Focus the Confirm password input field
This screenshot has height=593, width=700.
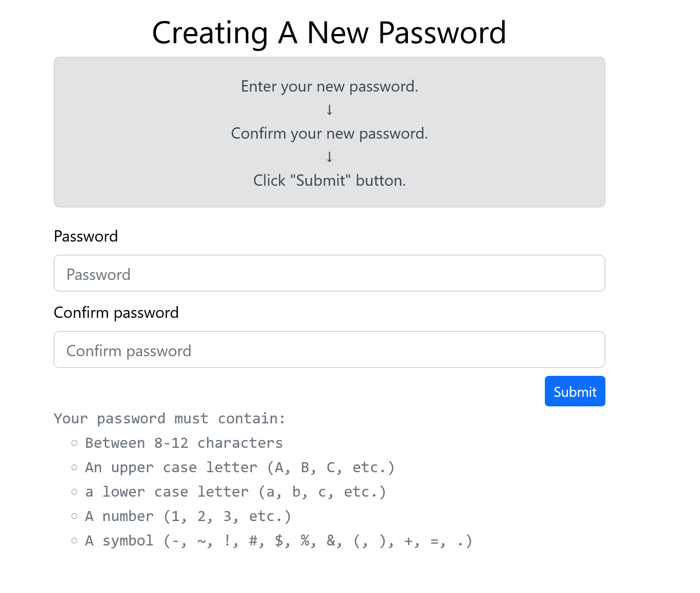click(329, 350)
